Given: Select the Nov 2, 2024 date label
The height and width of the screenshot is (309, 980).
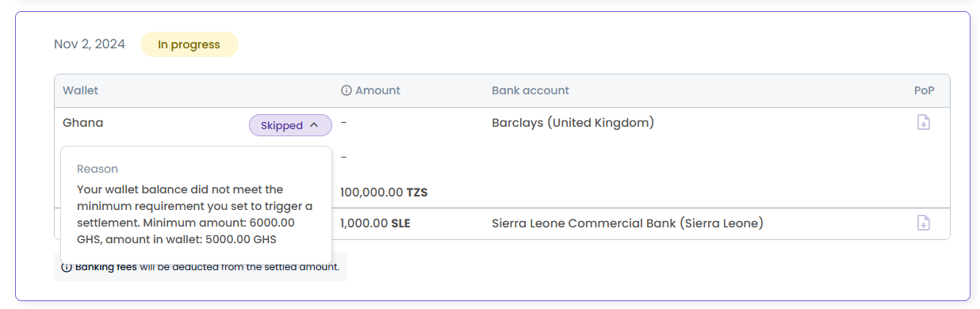Looking at the screenshot, I should 90,44.
